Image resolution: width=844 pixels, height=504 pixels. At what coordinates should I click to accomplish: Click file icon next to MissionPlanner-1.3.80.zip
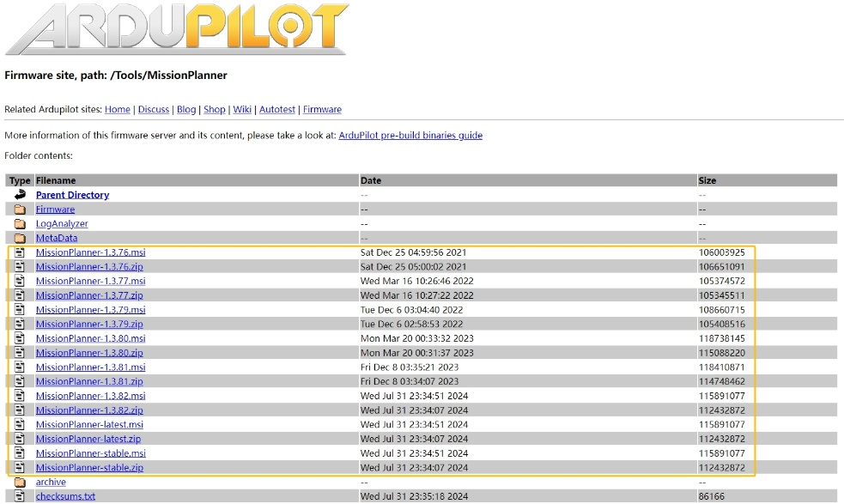click(x=20, y=353)
